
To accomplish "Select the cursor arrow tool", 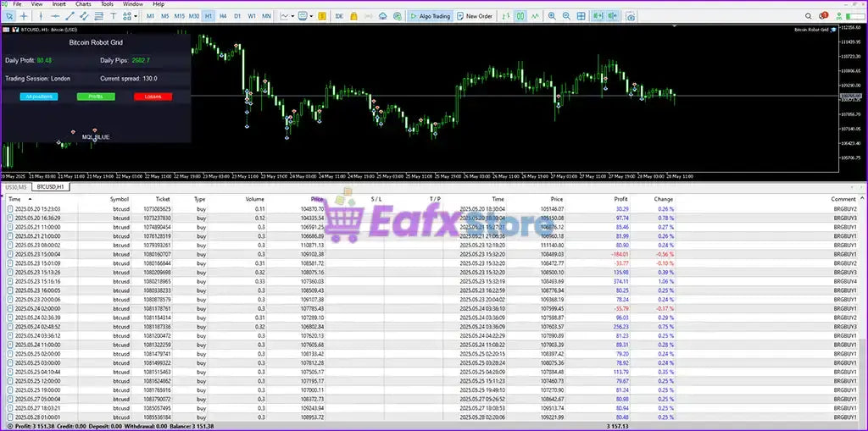I will (9, 16).
